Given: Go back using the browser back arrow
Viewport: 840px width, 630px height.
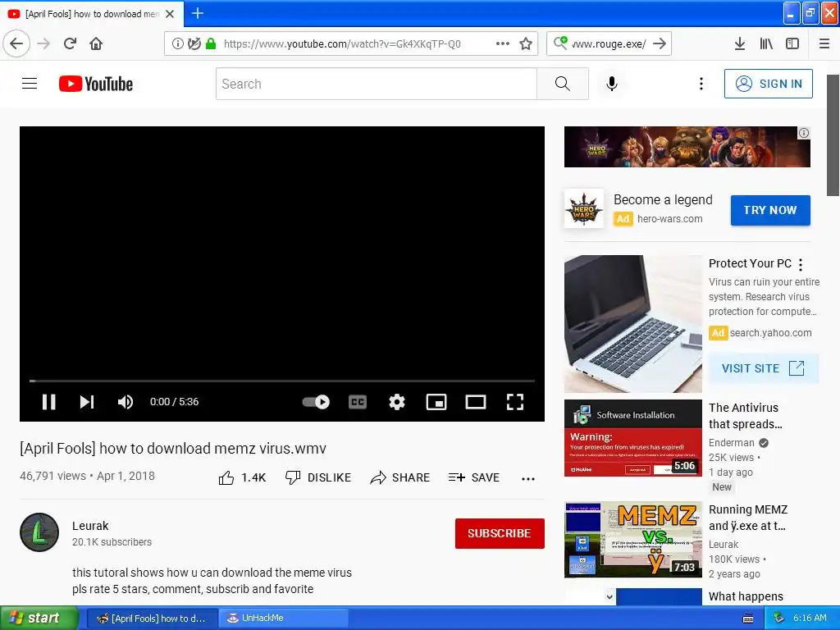Looking at the screenshot, I should 16,43.
